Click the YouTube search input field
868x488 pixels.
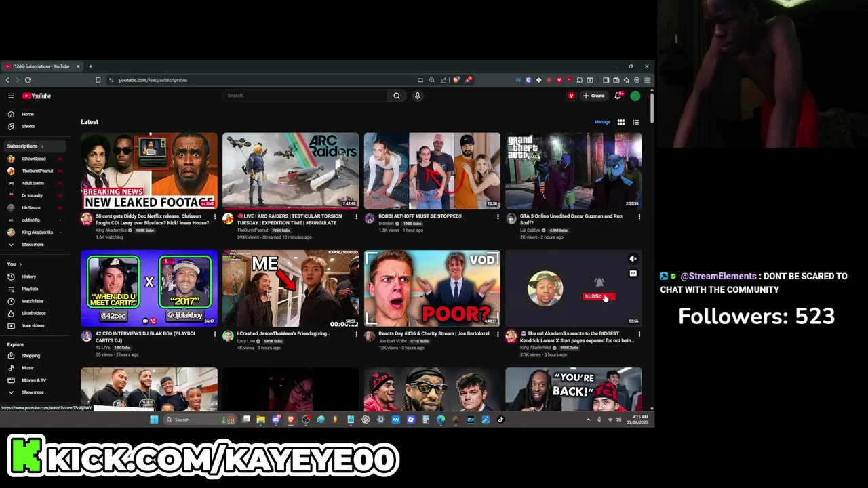click(305, 96)
